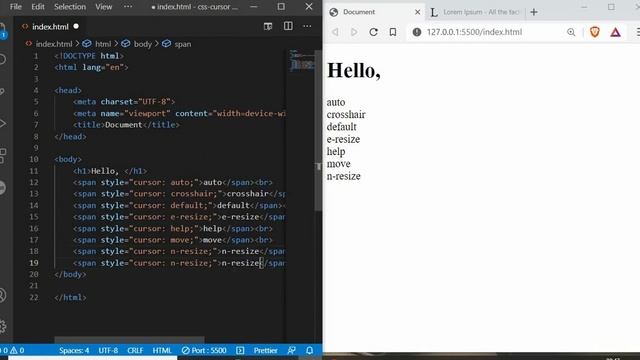Screen dimensions: 640x360
Task: Open the Selection menu
Action: click(70, 7)
